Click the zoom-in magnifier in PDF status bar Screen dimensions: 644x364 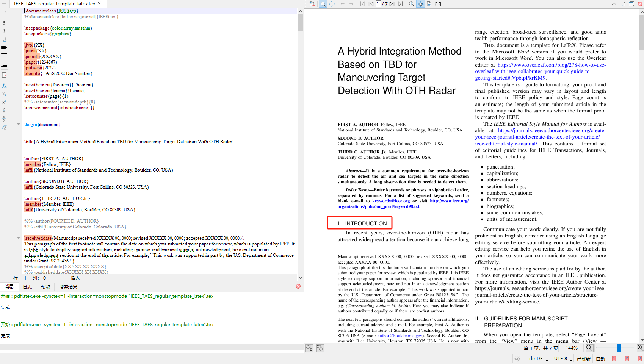tap(640, 348)
